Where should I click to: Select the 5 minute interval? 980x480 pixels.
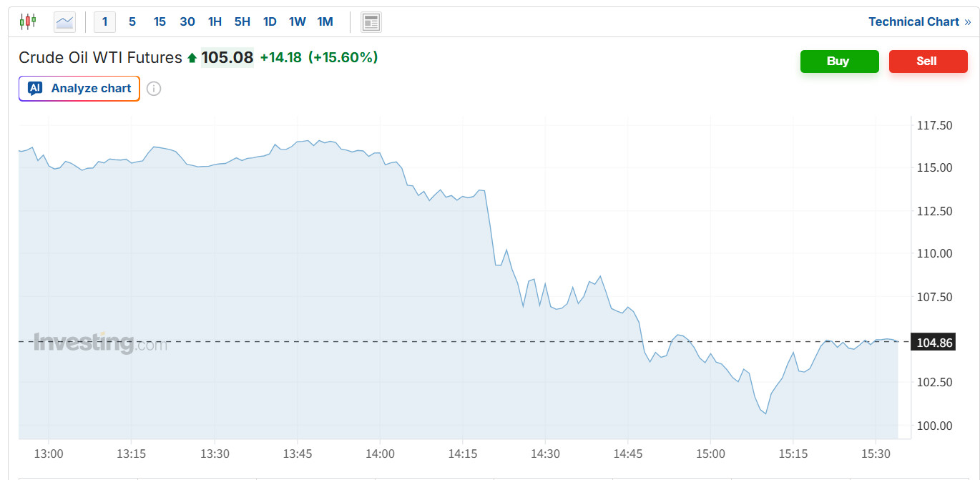point(132,22)
